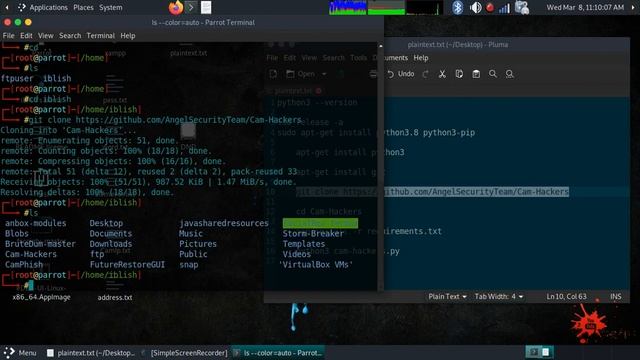Open the Help menu in Parrot Terminal
Screen dimensions: 640x360
click(128, 36)
